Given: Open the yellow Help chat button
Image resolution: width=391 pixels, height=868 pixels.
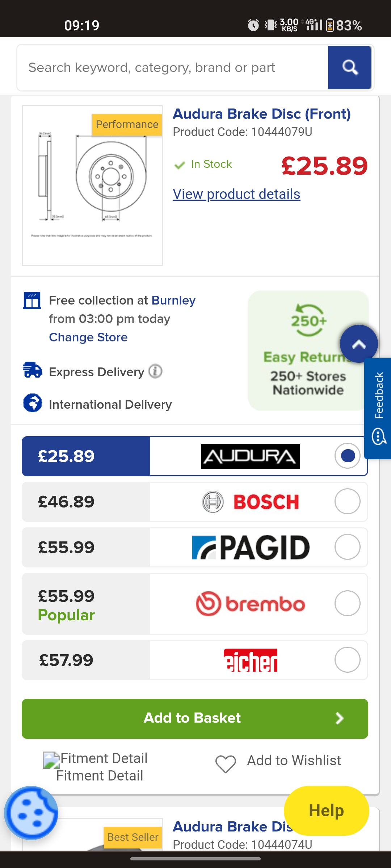Looking at the screenshot, I should coord(326,810).
